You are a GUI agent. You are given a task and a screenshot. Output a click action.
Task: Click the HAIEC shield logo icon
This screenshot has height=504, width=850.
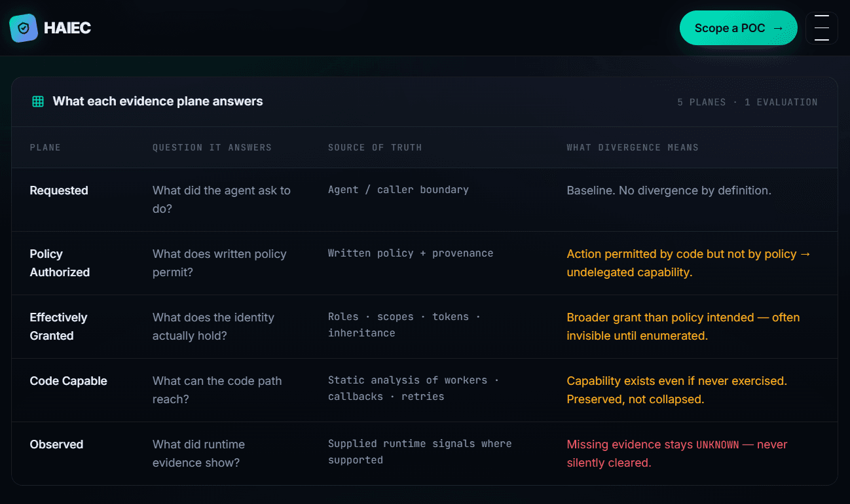click(24, 28)
